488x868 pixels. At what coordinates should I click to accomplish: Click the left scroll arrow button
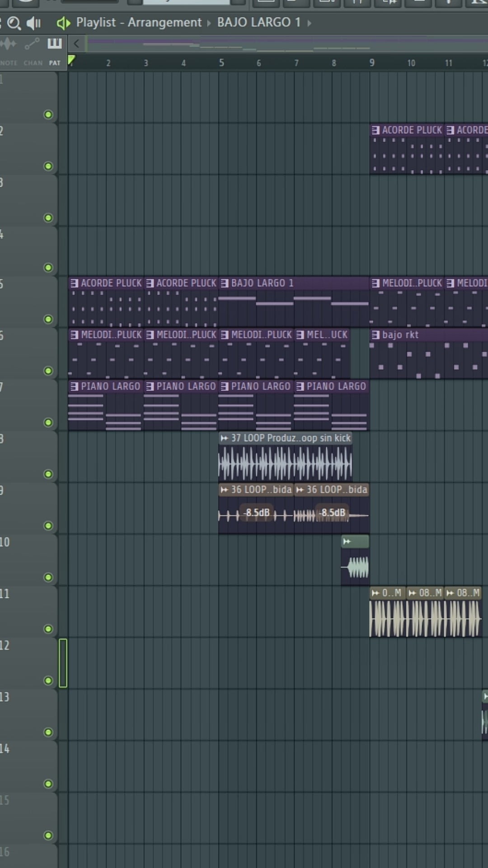coord(76,44)
